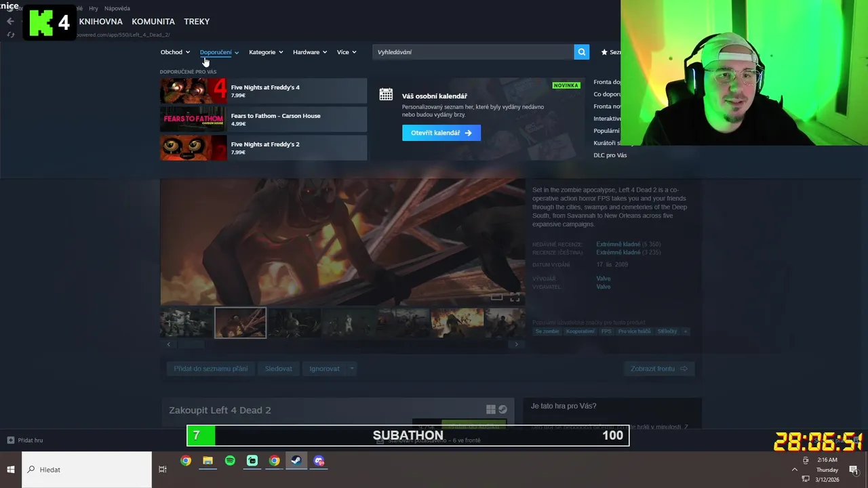Select DLC pro Vás in the menu
Screen dimensions: 868x488
pyautogui.click(x=610, y=155)
